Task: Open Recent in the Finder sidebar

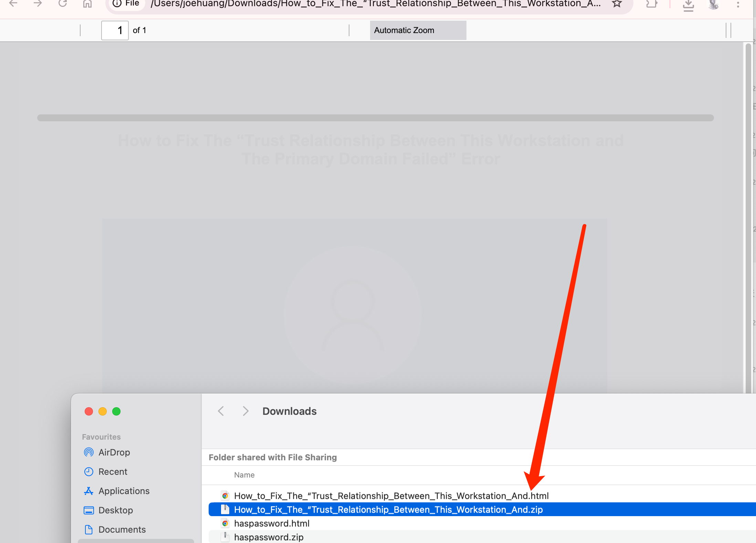Action: coord(113,471)
